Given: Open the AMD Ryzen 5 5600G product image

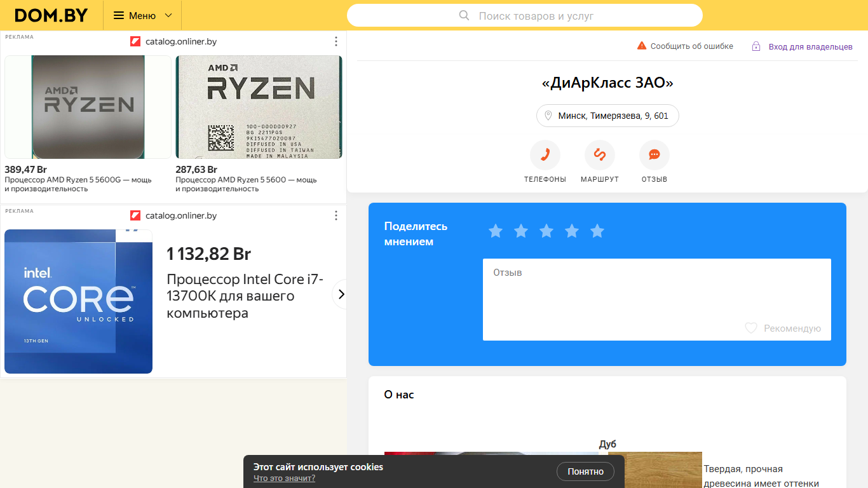Looking at the screenshot, I should (x=88, y=107).
